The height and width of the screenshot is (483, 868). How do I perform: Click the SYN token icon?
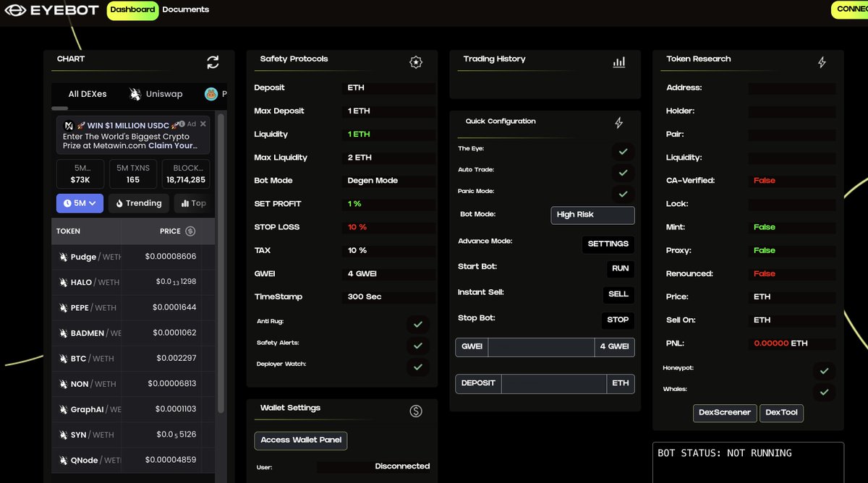pos(64,435)
